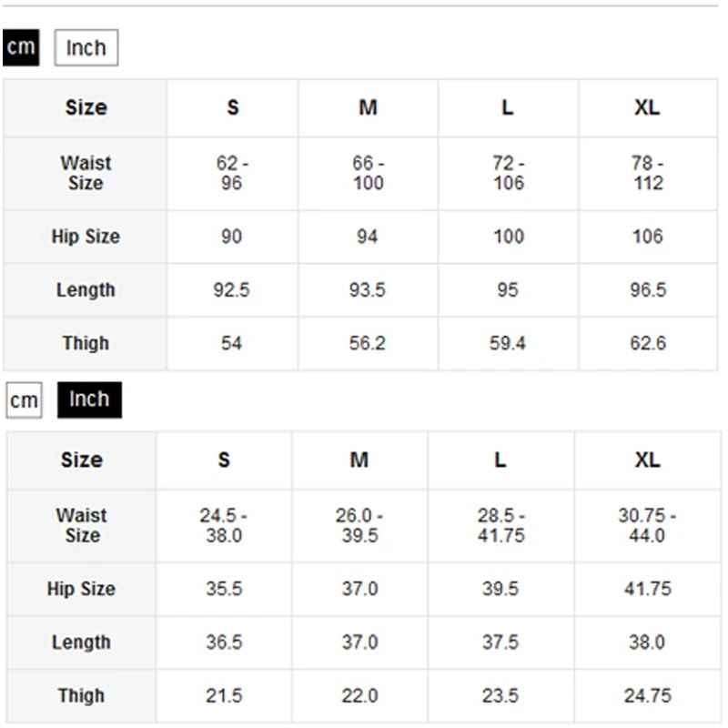Click the 30.75 - 44.0 waist cell

(x=647, y=525)
